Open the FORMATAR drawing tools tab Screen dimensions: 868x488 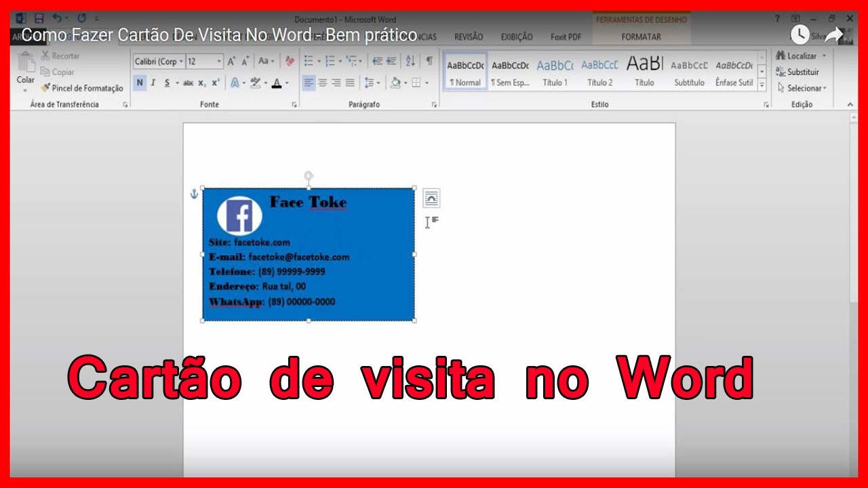(x=641, y=37)
